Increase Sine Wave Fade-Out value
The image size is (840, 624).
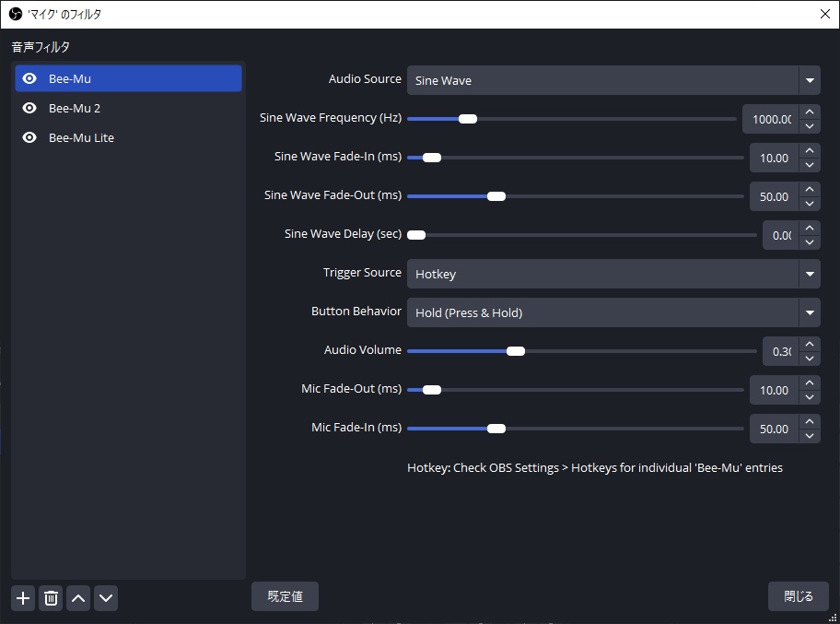coord(810,189)
